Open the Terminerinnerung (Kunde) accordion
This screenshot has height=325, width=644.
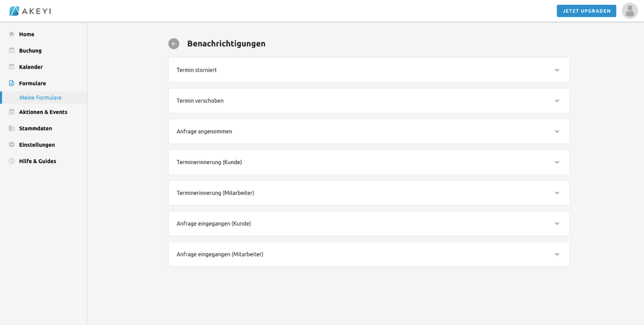(557, 162)
